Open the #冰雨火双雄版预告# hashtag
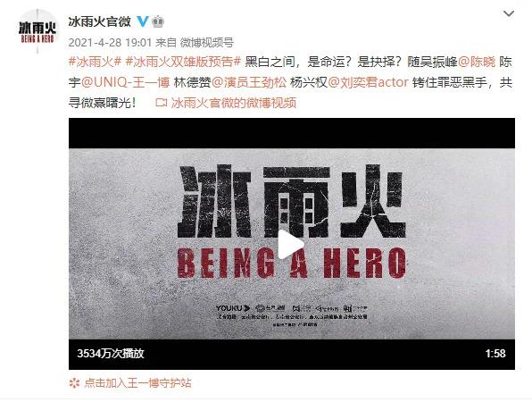The width and height of the screenshot is (532, 402). point(183,62)
